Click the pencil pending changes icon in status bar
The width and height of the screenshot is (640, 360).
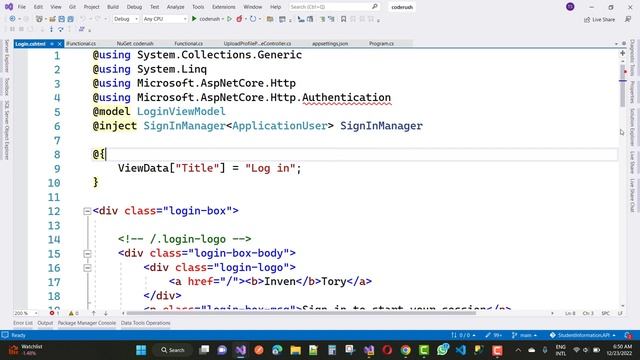point(488,335)
